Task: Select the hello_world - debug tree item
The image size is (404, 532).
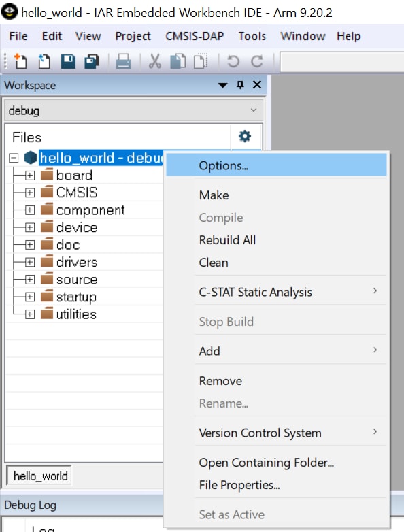Action: (102, 158)
